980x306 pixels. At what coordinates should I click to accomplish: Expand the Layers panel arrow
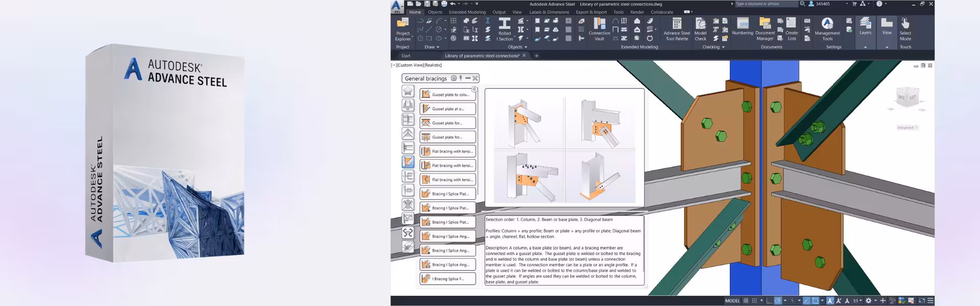click(865, 47)
